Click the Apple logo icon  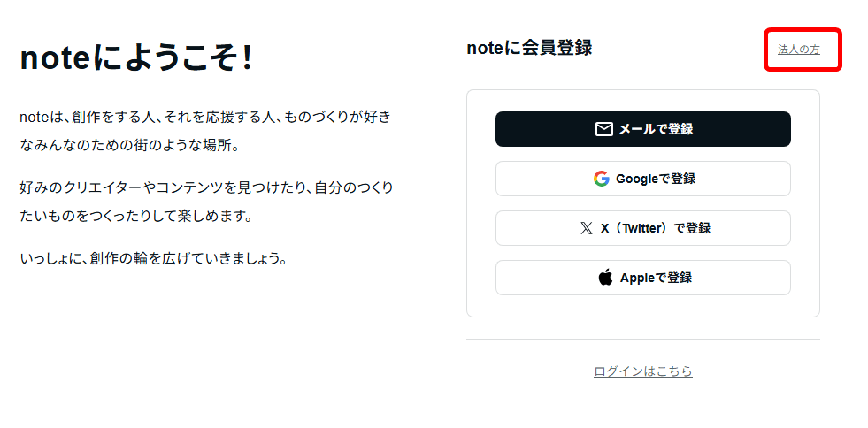(x=605, y=278)
